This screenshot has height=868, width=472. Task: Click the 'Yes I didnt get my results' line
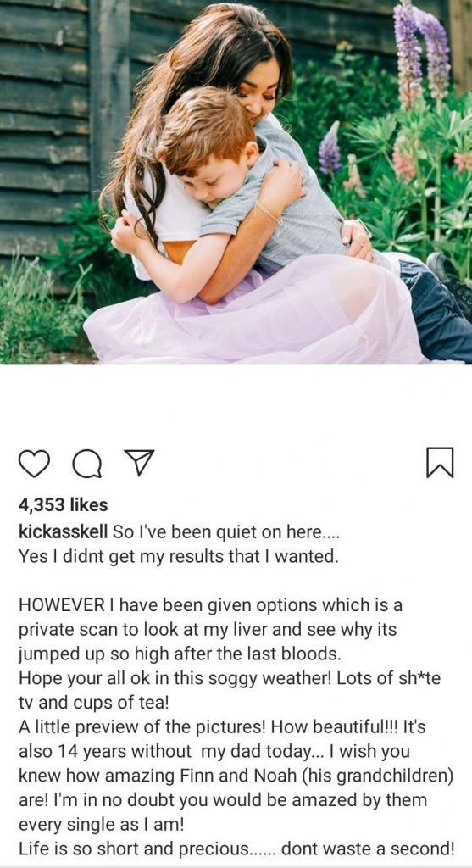[178, 556]
